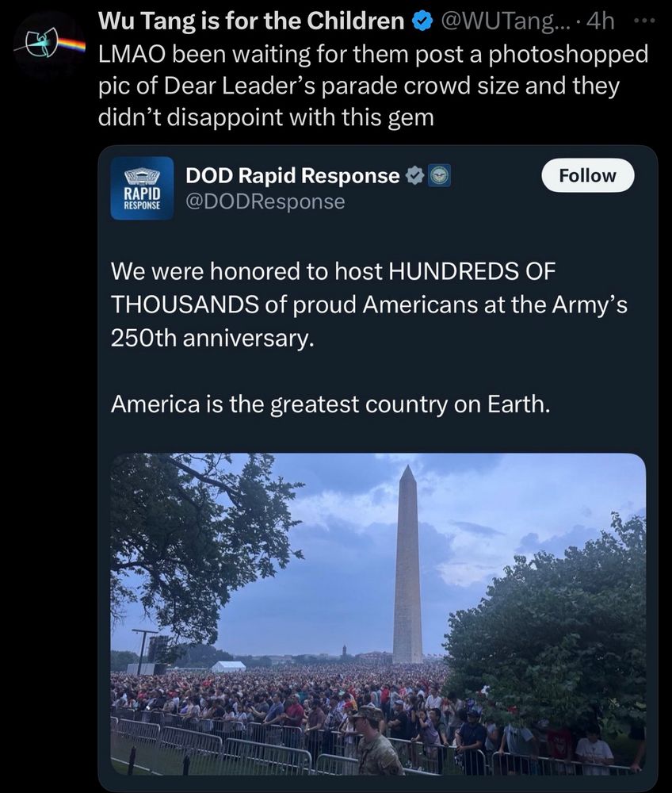Click the gray verified checkmark on DOD Rapid Response
672x793 pixels.
(414, 176)
